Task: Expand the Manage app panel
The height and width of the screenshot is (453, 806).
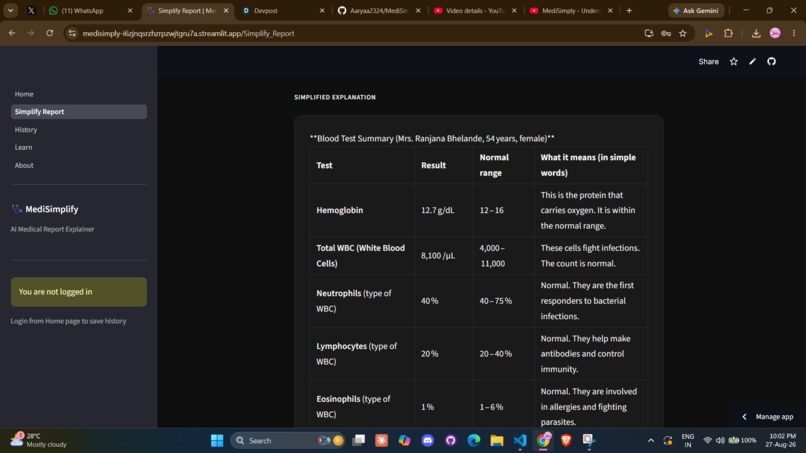Action: click(x=768, y=416)
